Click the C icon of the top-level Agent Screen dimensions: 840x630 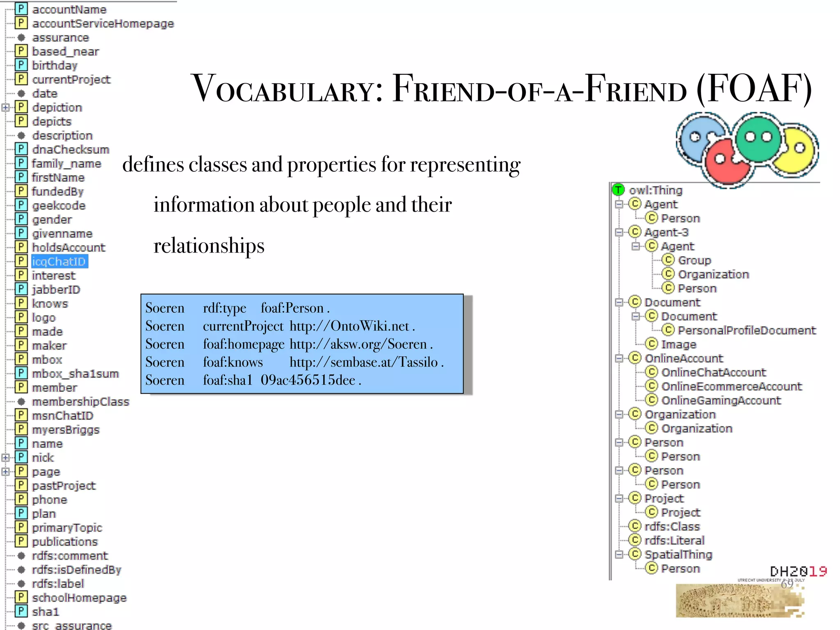(635, 204)
